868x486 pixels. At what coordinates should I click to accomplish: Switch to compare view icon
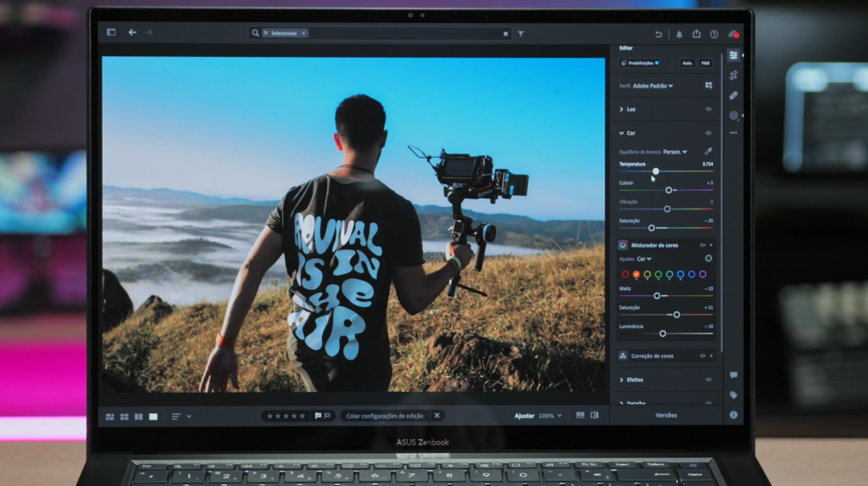pyautogui.click(x=138, y=416)
